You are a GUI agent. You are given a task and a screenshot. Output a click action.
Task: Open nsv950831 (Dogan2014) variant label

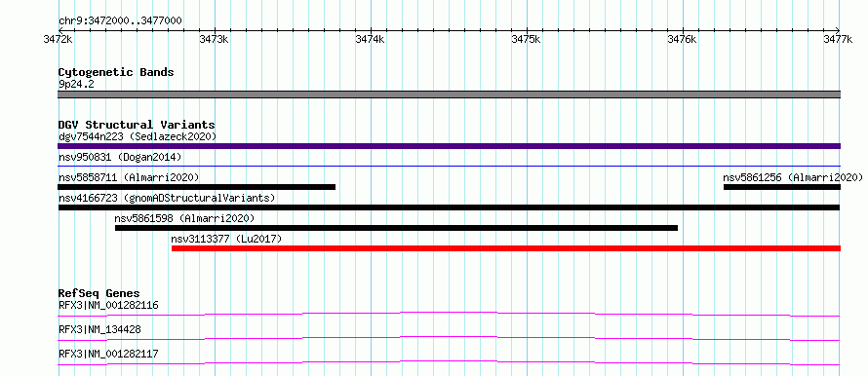click(x=120, y=157)
